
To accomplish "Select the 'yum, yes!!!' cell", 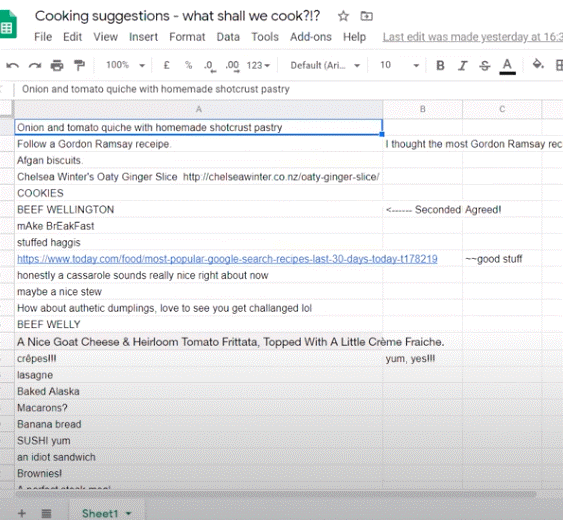I will click(x=423, y=358).
